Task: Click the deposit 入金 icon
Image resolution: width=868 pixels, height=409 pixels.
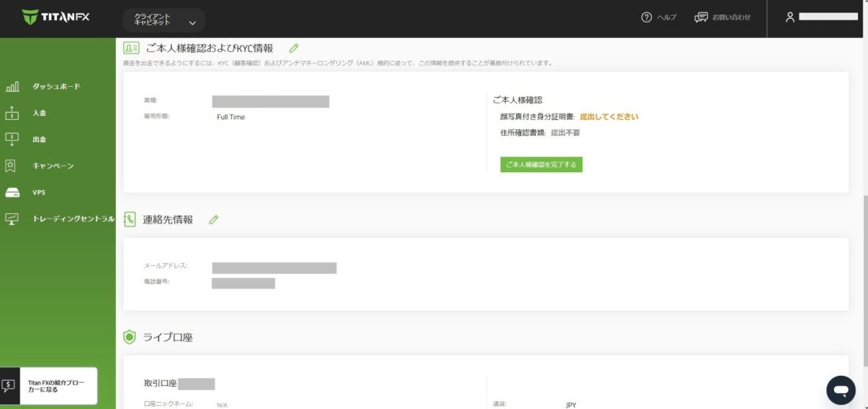Action: click(12, 113)
